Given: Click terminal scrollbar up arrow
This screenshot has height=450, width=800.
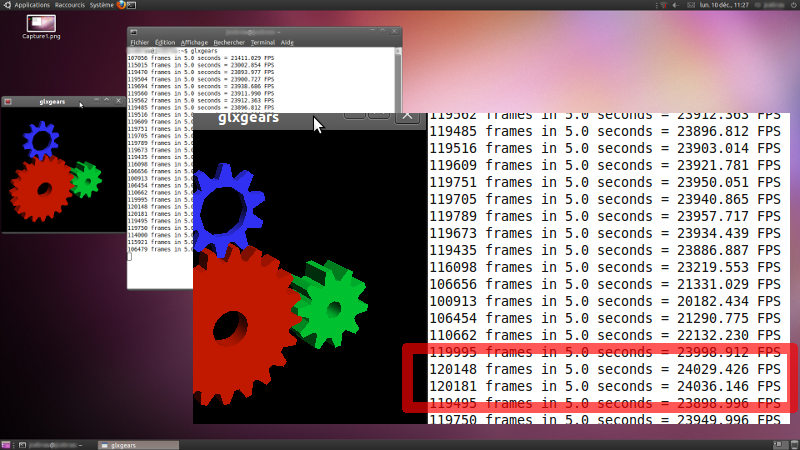Looking at the screenshot, I should [398, 51].
